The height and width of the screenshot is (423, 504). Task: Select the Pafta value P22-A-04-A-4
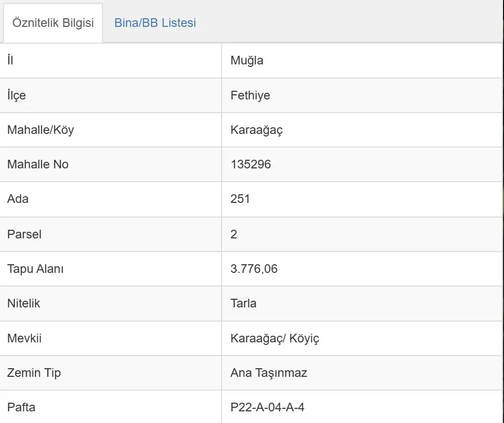pos(267,407)
